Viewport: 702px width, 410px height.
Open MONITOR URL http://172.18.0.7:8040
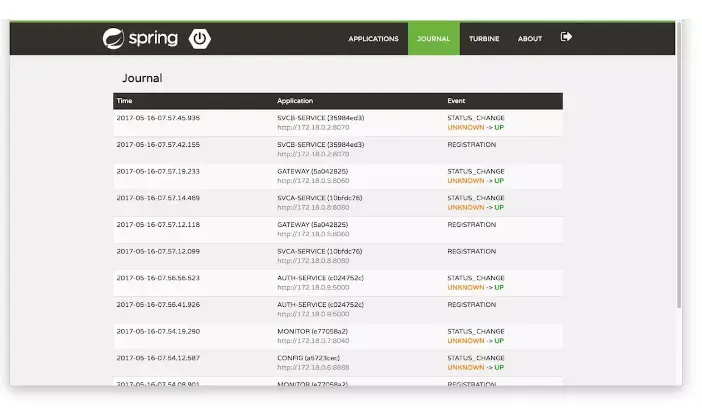coord(313,341)
